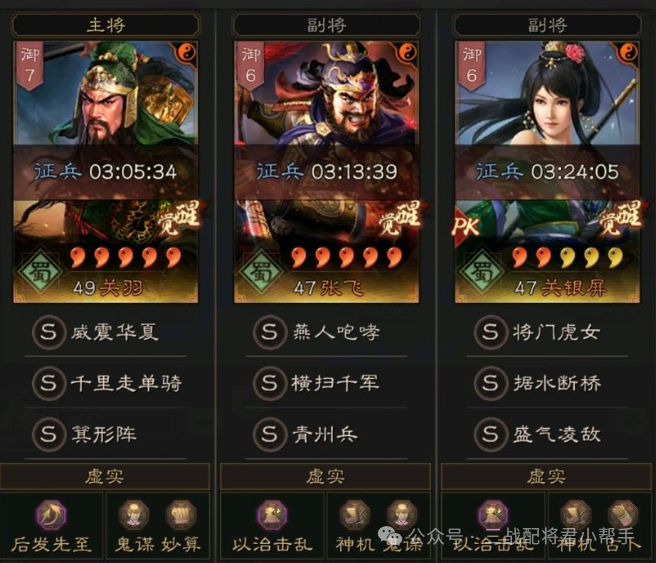Tap 张飞's 以治击乱 purple icon
The width and height of the screenshot is (656, 563).
[x=272, y=515]
